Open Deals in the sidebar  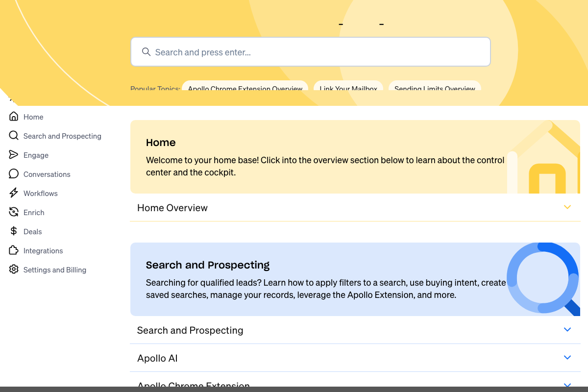(33, 232)
